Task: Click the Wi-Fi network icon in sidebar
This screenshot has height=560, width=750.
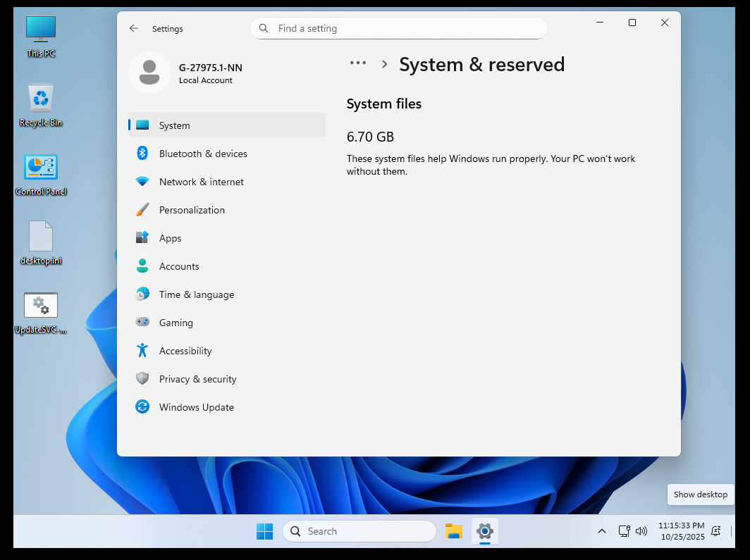Action: point(142,182)
